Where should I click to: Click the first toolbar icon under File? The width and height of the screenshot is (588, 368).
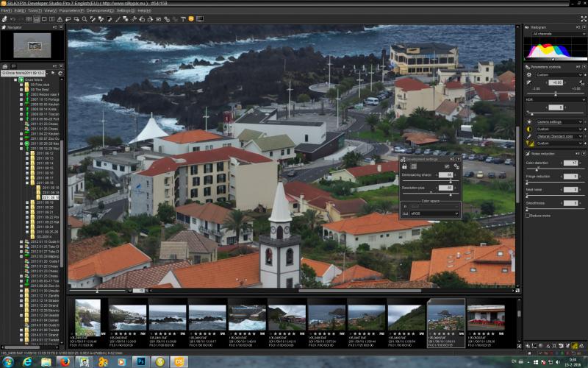click(4, 19)
